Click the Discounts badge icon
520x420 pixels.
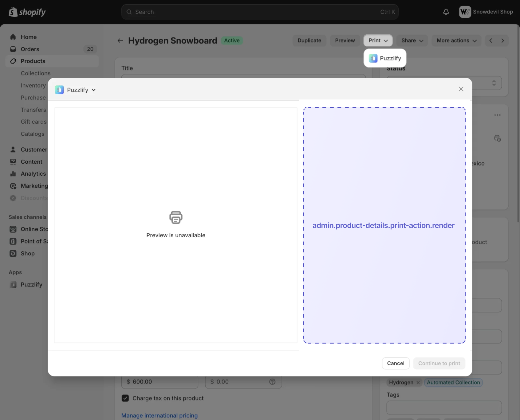point(13,198)
